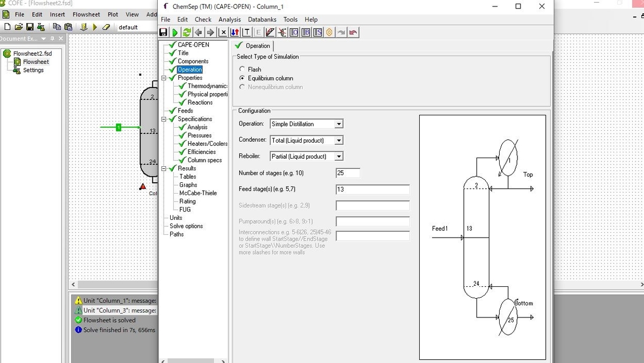Open the graphs icon in ChemSep toolbar
The image size is (644, 363).
point(270,33)
